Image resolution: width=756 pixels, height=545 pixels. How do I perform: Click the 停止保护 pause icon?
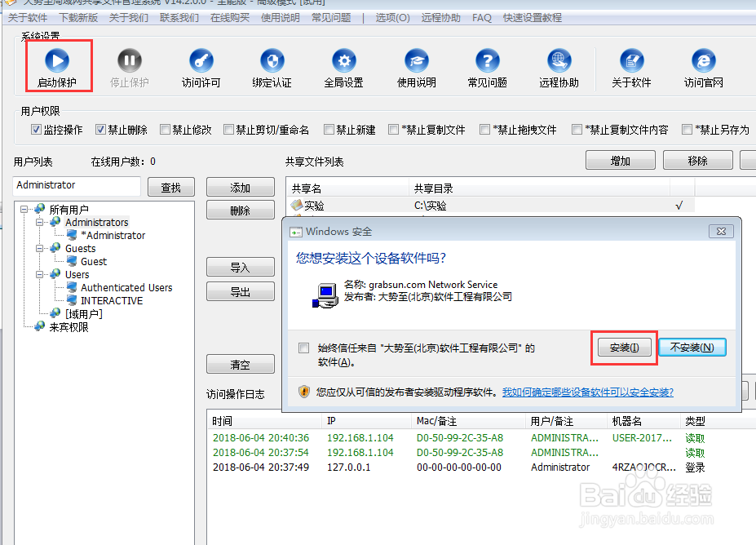(129, 60)
